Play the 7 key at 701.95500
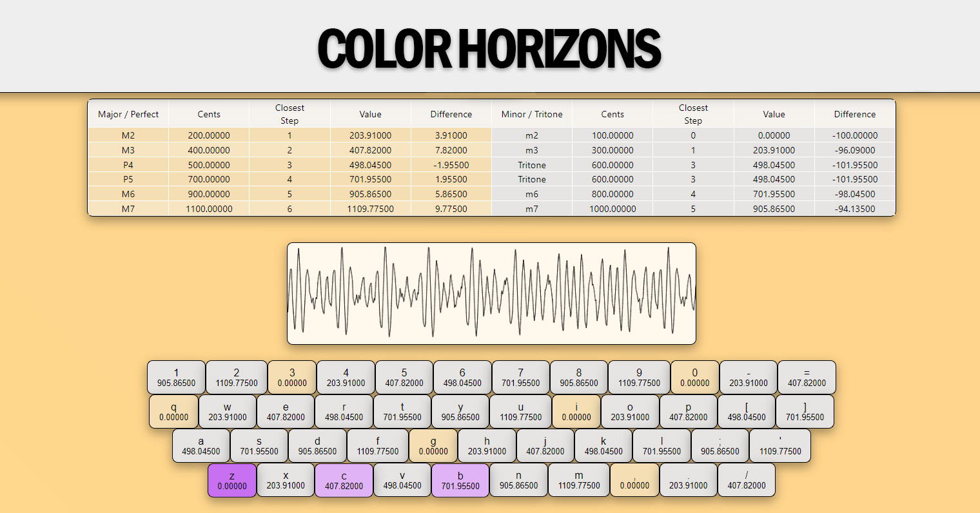980x513 pixels. click(x=521, y=378)
